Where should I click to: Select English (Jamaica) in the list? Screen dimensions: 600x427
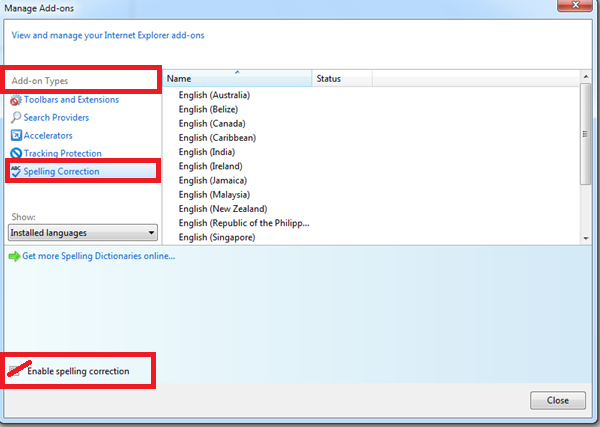pos(212,180)
